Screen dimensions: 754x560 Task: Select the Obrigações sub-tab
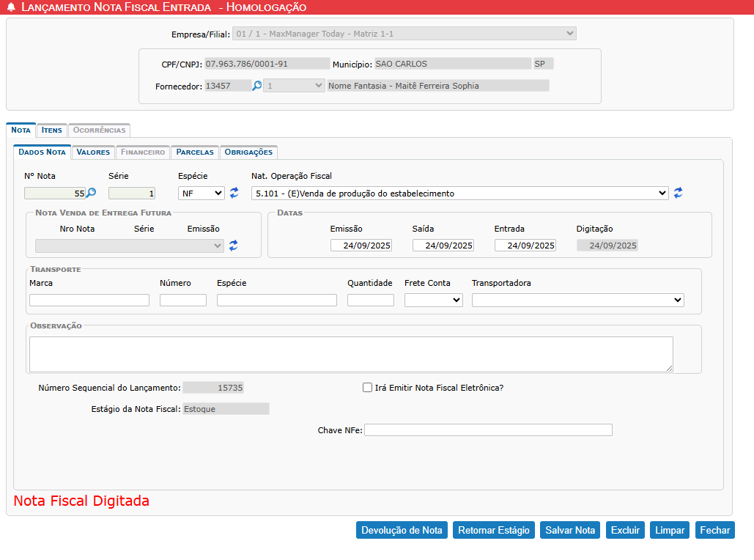point(248,152)
